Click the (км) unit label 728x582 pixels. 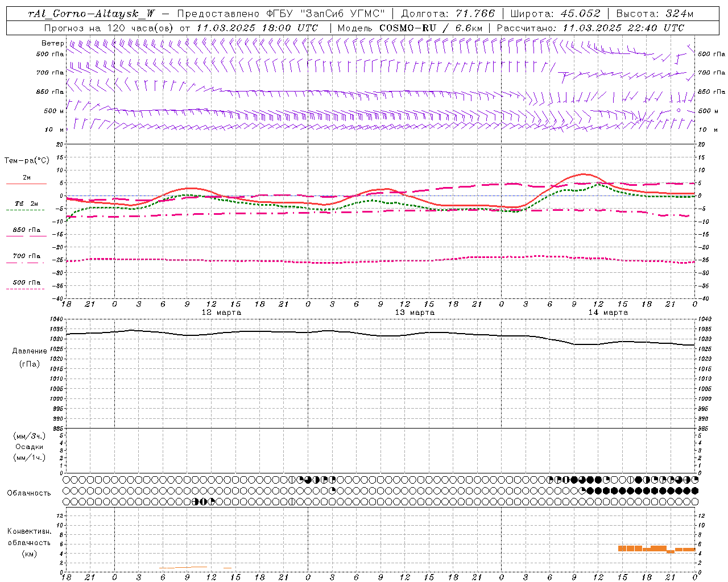point(29,554)
